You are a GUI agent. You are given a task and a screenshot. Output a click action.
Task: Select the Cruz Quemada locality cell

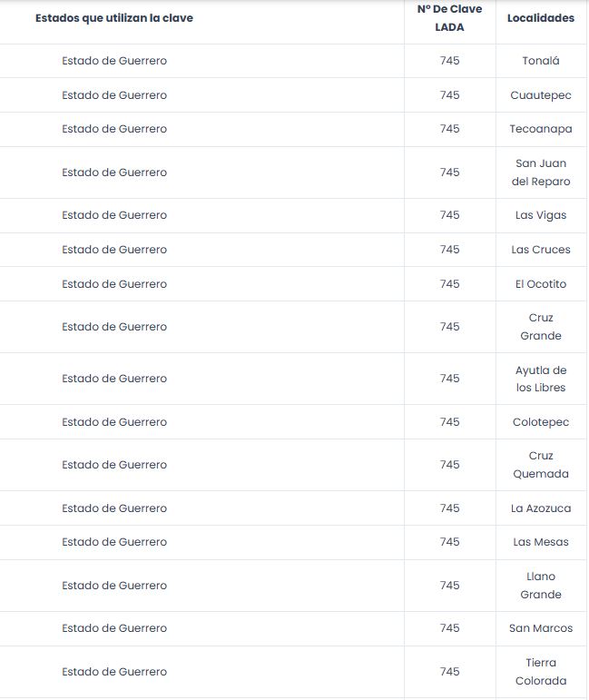coord(541,465)
